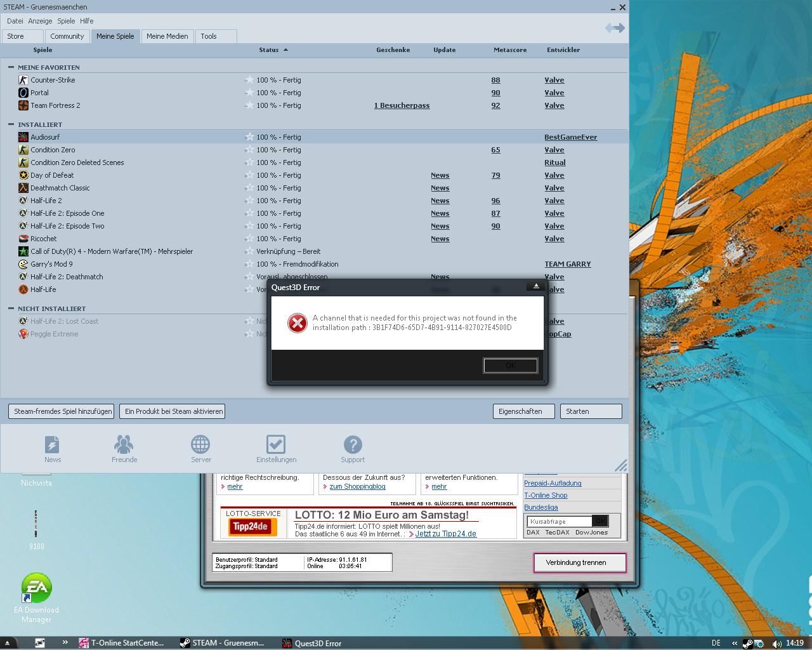Switch to the Tools tab

coord(216,36)
